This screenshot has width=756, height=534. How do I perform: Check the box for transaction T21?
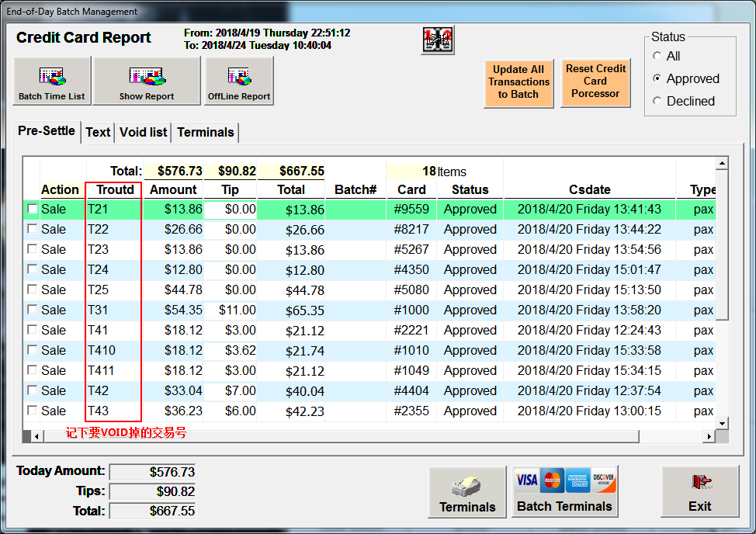[x=33, y=209]
